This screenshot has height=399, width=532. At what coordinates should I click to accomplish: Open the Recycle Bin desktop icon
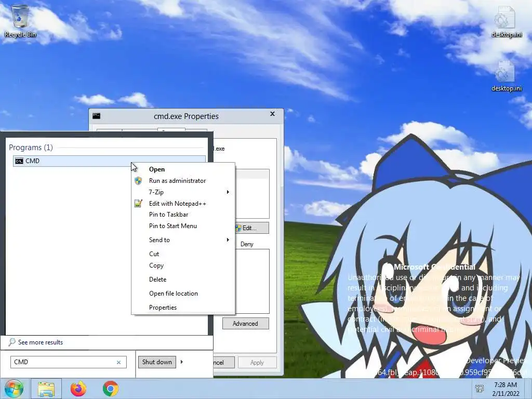(20, 20)
